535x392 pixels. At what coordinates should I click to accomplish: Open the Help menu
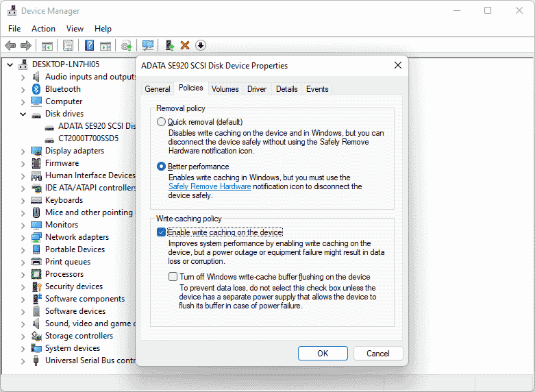click(103, 29)
